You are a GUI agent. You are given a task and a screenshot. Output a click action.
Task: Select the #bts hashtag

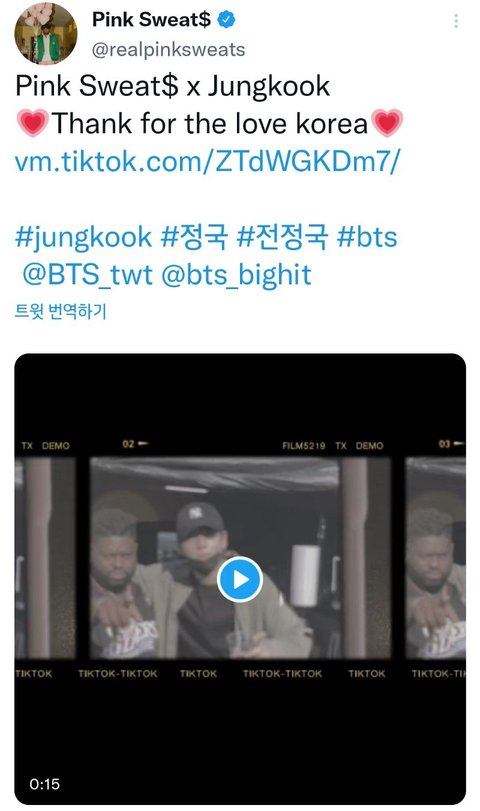coord(367,237)
